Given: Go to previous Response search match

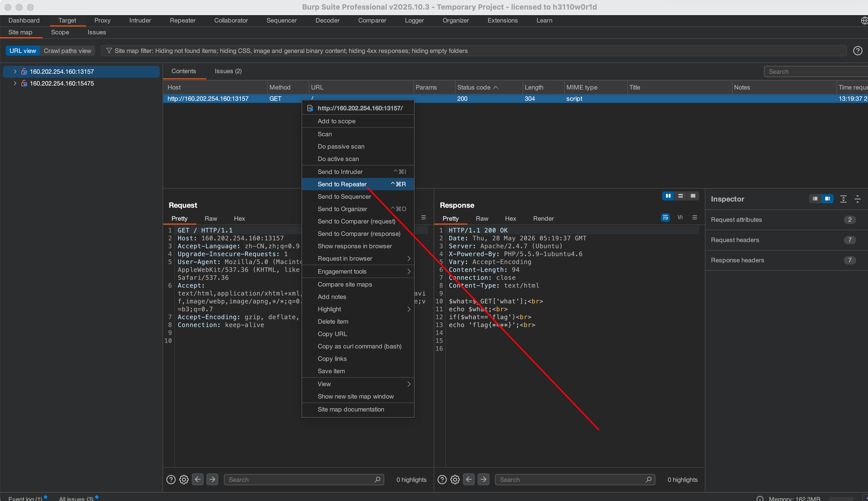Looking at the screenshot, I should (469, 479).
